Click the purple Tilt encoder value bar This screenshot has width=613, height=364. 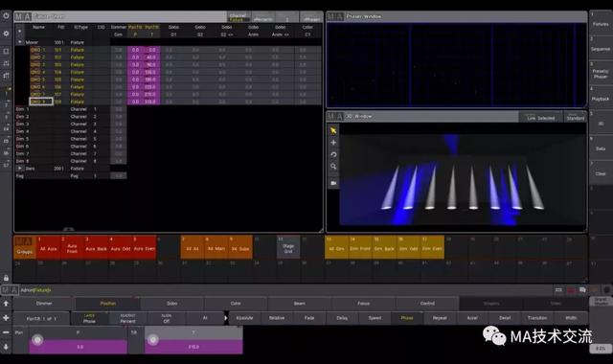click(x=193, y=347)
